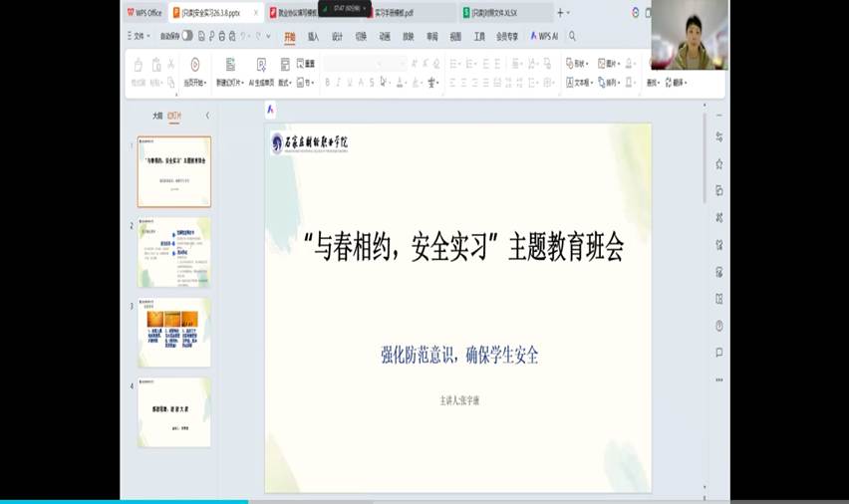Open the 文本框 text box dropdown
This screenshot has width=849, height=504.
(x=579, y=83)
